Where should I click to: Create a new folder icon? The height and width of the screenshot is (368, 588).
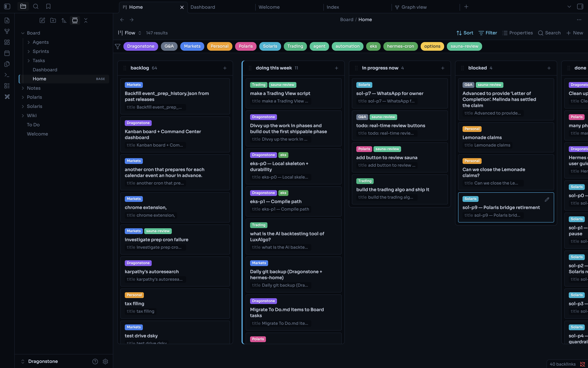coord(53,20)
